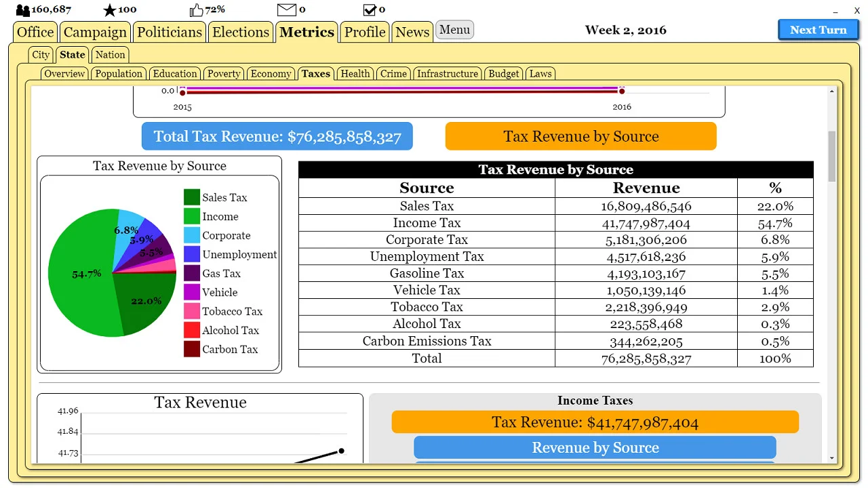The image size is (868, 488).
Task: Open the Budget tab
Action: point(503,73)
